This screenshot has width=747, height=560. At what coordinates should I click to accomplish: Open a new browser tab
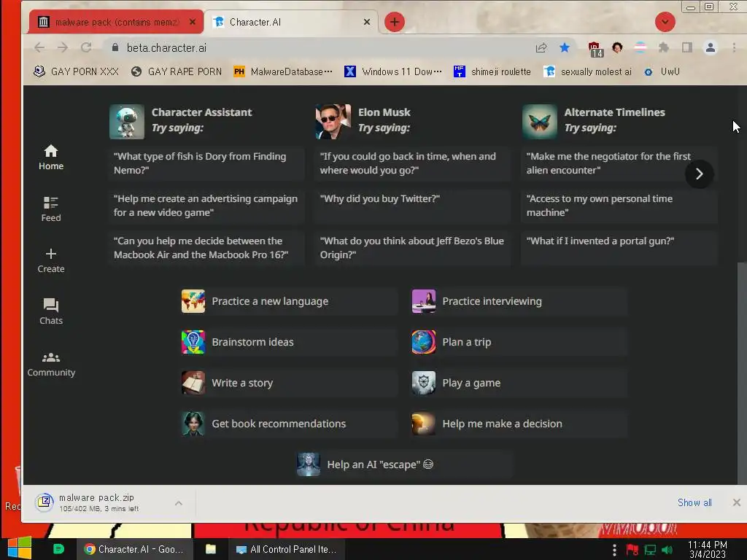pos(395,22)
